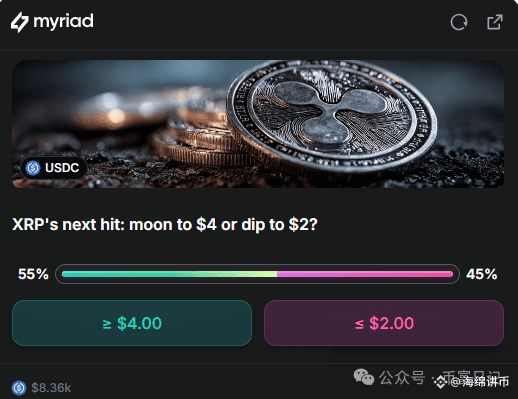The height and width of the screenshot is (399, 518).
Task: Click the diamond-shaped logo near @海绵讲币
Action: 441,382
